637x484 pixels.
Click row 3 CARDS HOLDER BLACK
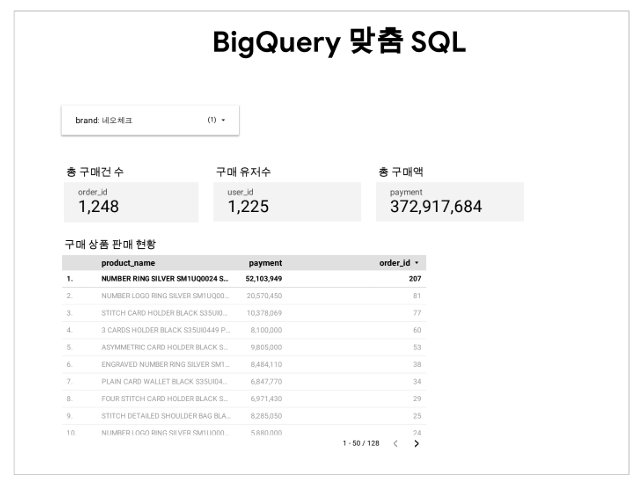tap(244, 330)
